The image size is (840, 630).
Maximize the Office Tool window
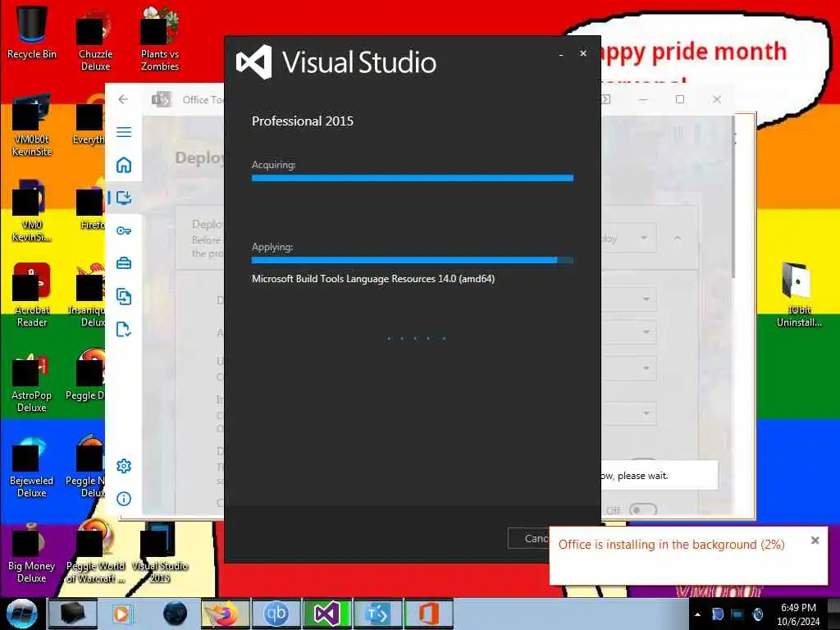(680, 99)
